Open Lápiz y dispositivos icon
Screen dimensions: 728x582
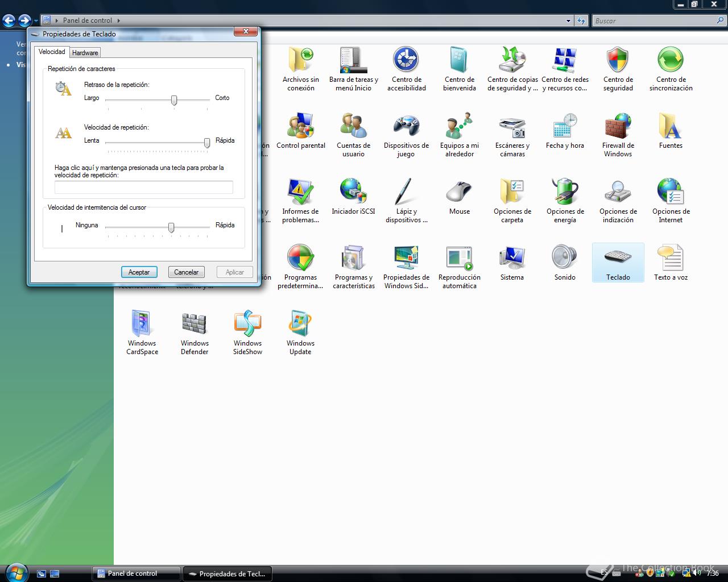[x=406, y=201]
